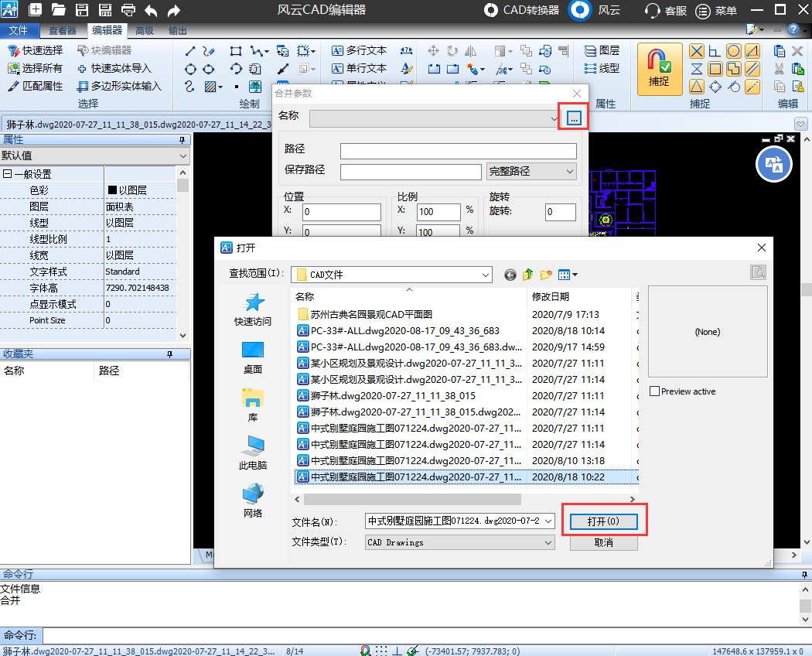Viewport: 812px width, 656px height.
Task: Open the 完整路径 dropdown
Action: tap(531, 171)
